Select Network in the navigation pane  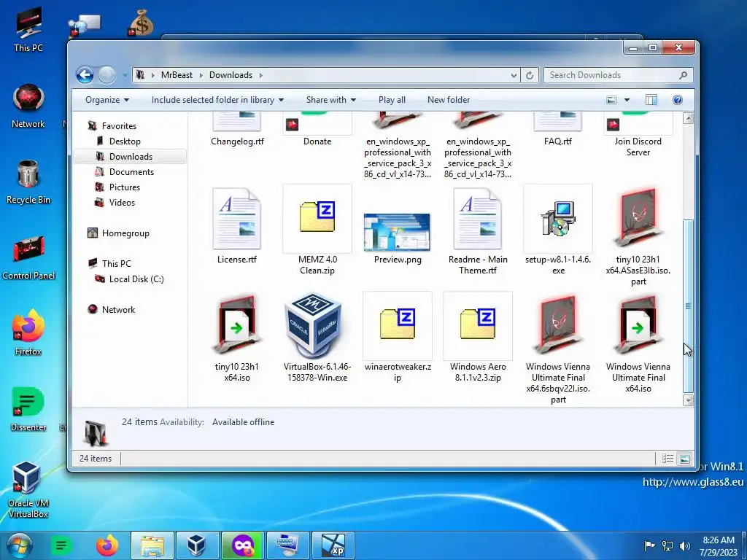119,309
